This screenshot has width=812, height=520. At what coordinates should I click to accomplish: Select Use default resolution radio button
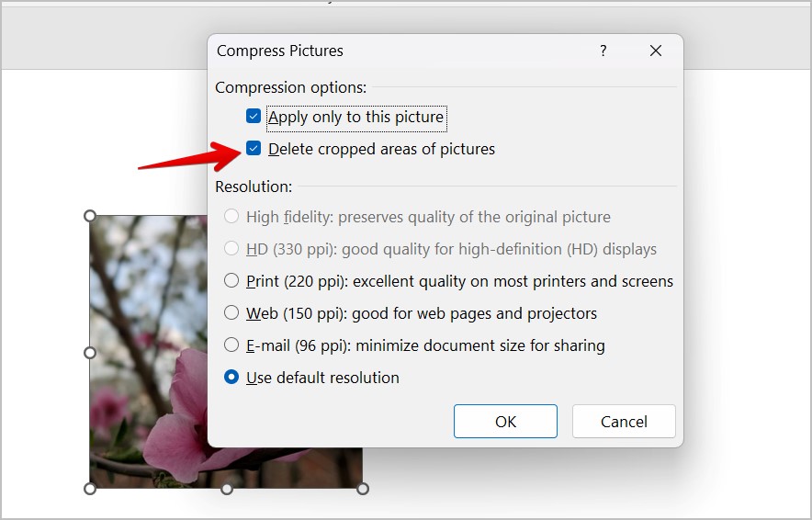[231, 377]
